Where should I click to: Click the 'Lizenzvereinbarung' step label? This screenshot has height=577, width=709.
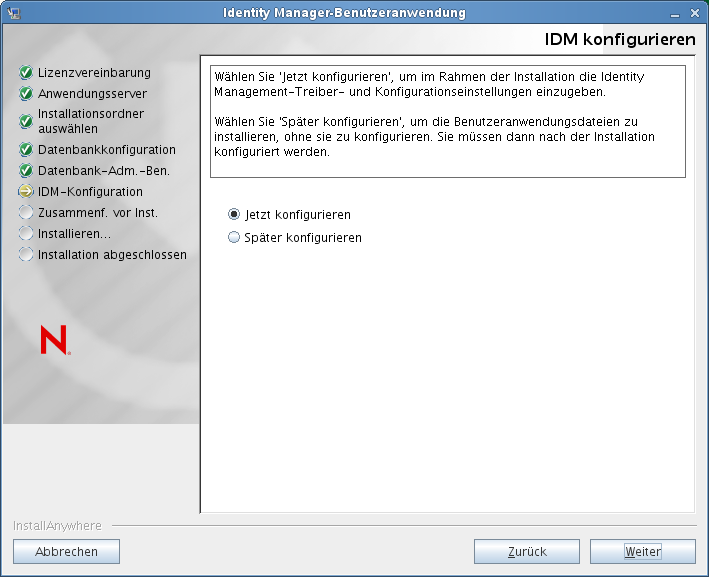[x=94, y=72]
